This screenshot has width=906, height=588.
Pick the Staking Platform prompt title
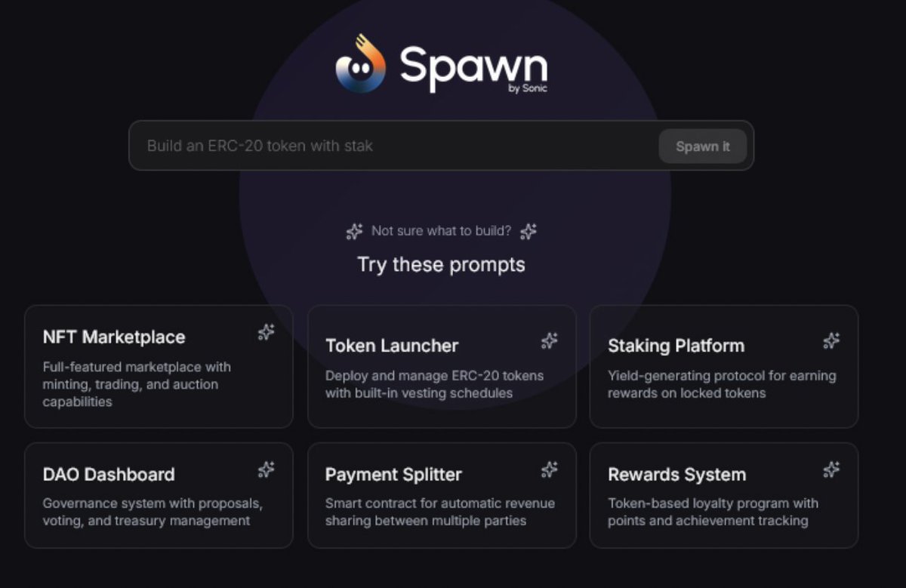(x=676, y=346)
